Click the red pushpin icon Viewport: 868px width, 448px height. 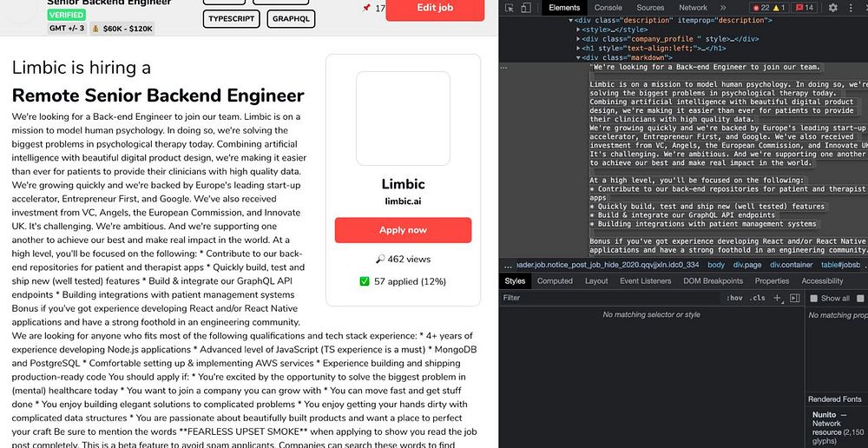point(366,9)
